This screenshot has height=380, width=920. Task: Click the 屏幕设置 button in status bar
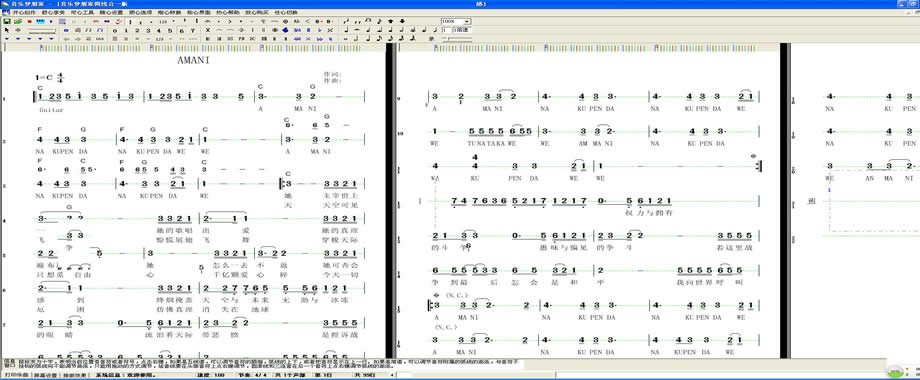[x=45, y=374]
